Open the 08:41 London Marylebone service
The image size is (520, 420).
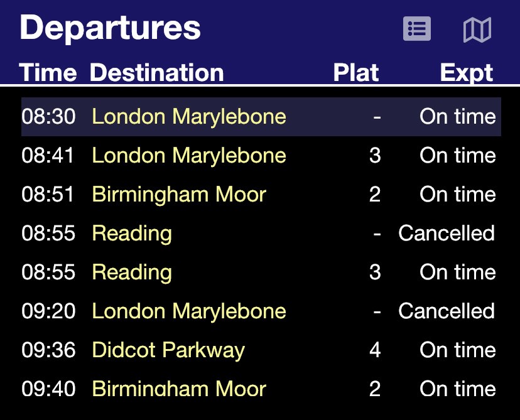click(x=188, y=156)
